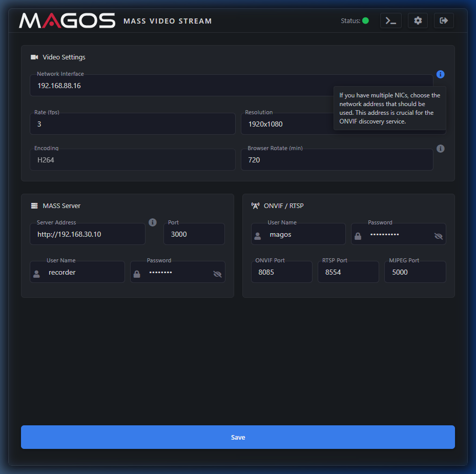Save the configuration
The image size is (476, 474).
coord(238,437)
